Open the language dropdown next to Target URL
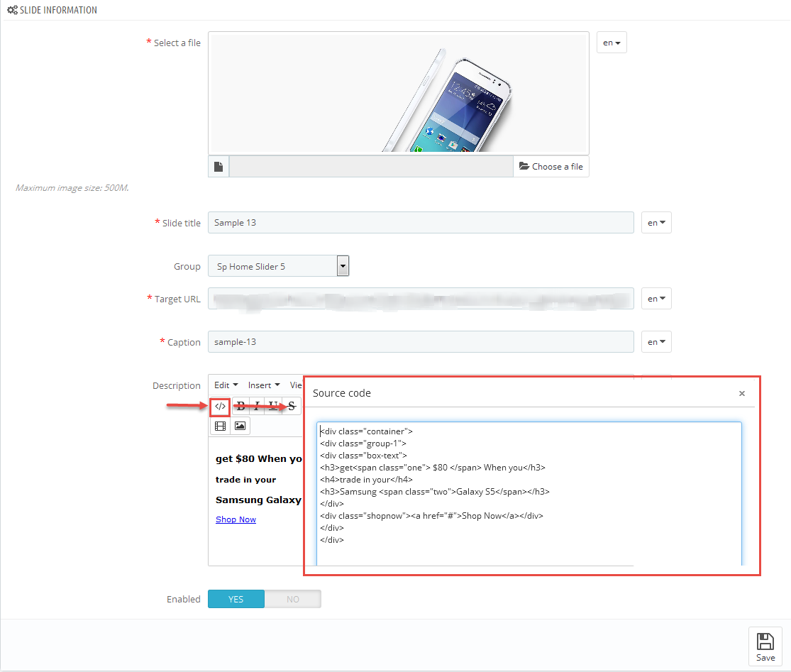 click(656, 299)
